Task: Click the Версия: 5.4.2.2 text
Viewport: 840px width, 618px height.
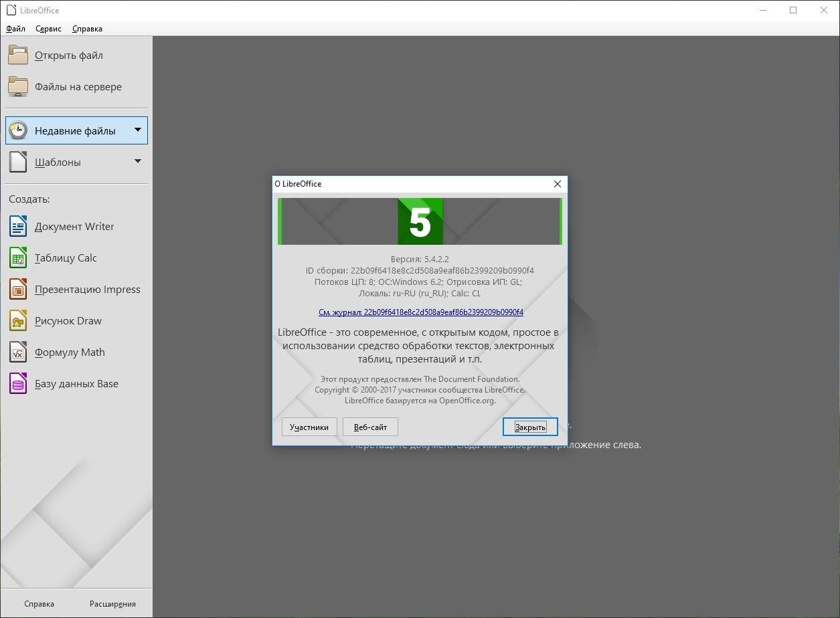Action: (420, 259)
